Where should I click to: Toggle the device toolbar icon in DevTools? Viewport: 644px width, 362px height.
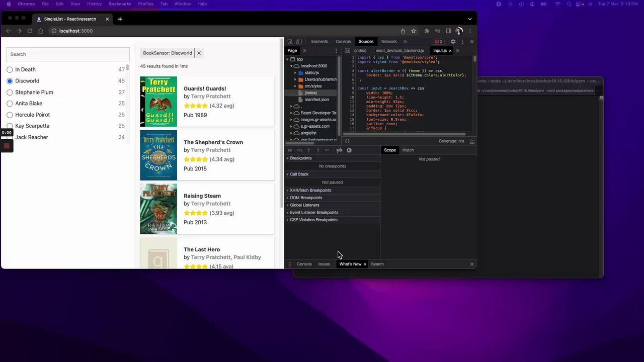click(299, 42)
